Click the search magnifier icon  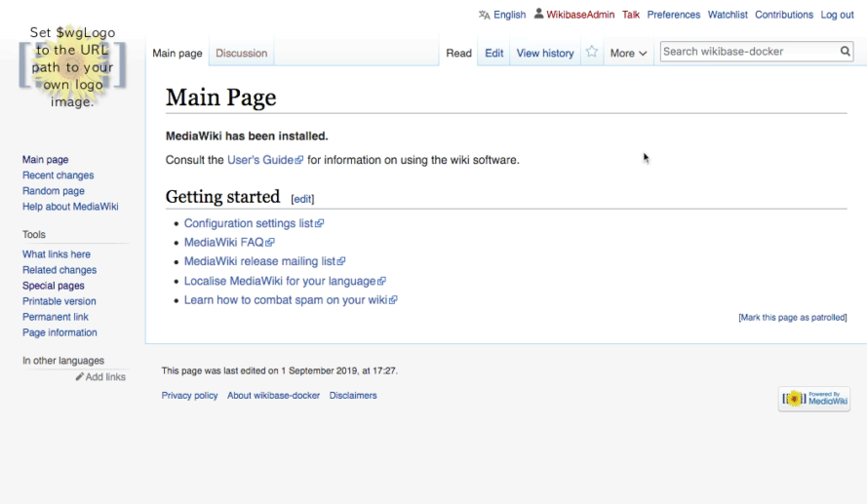pos(845,52)
